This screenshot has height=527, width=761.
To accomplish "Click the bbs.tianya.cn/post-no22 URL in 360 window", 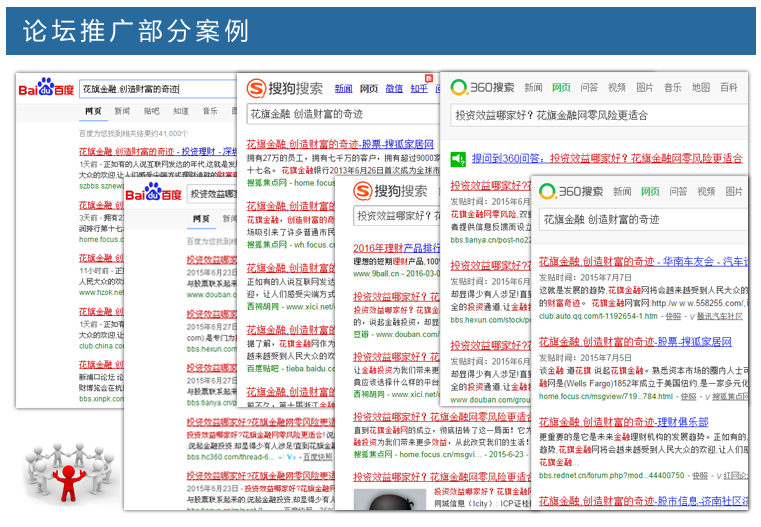I will click(491, 240).
